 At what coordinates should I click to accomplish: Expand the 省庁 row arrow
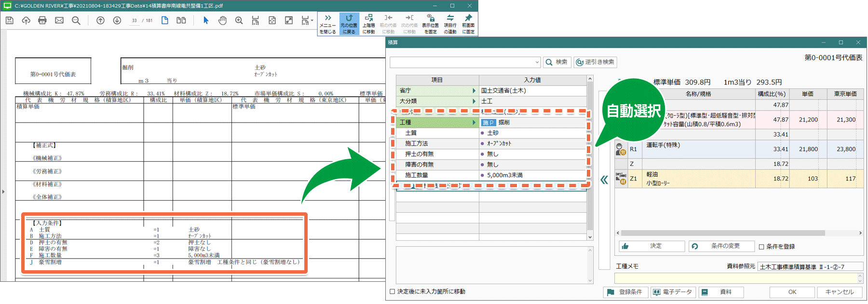pyautogui.click(x=474, y=90)
